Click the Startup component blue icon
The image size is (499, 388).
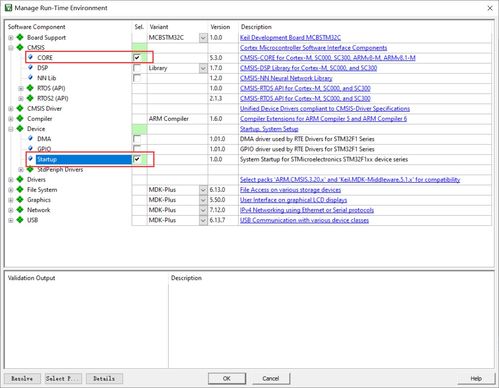pos(30,159)
